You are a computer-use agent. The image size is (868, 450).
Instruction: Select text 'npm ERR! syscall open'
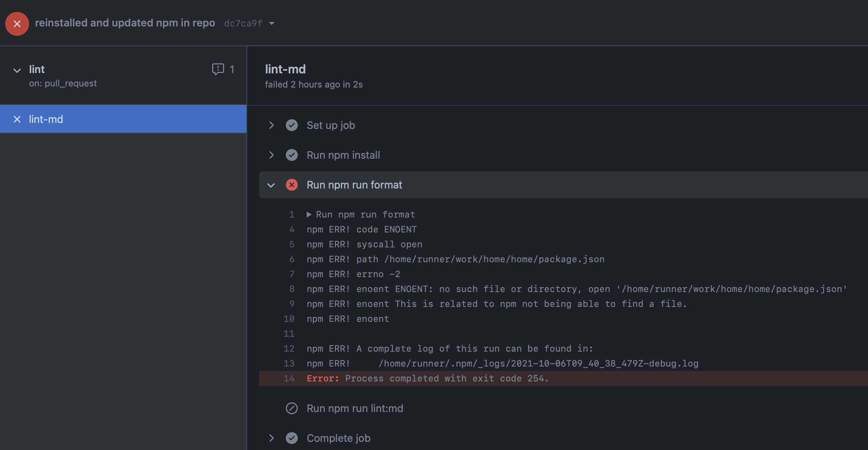click(x=364, y=244)
